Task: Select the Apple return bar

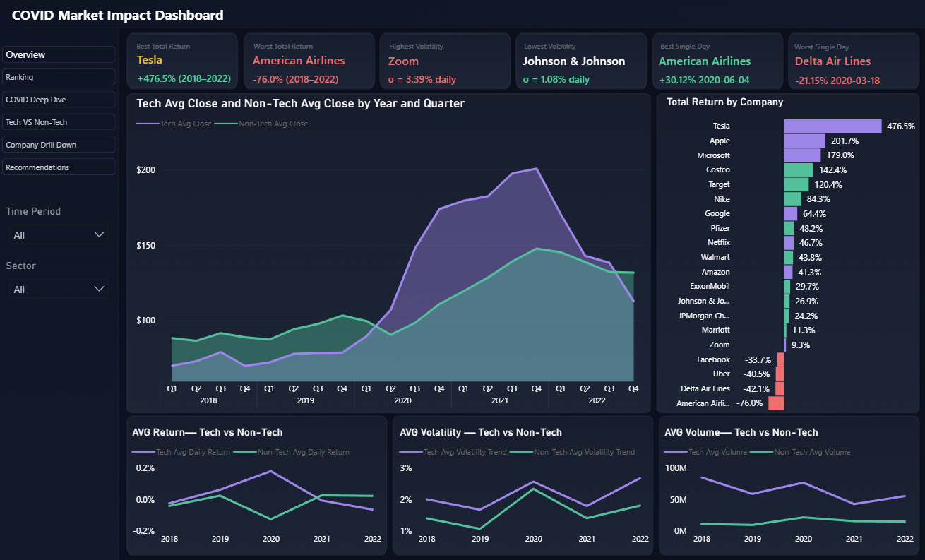Action: (x=804, y=141)
